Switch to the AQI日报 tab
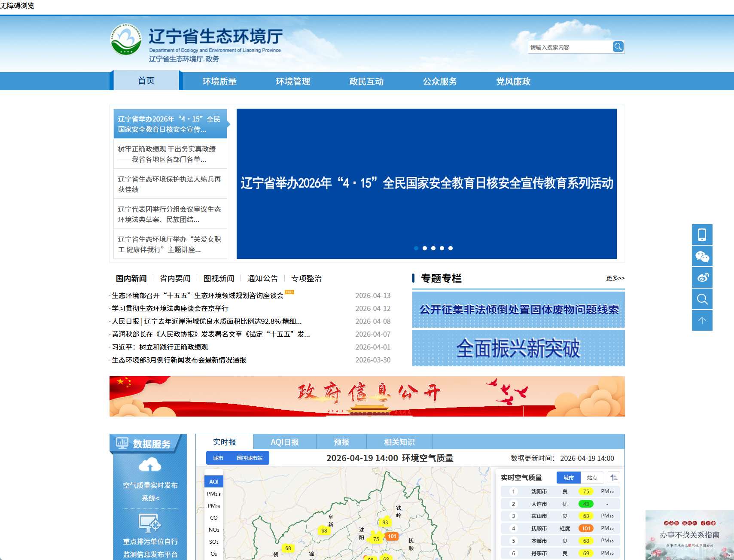The height and width of the screenshot is (560, 734). [x=284, y=441]
